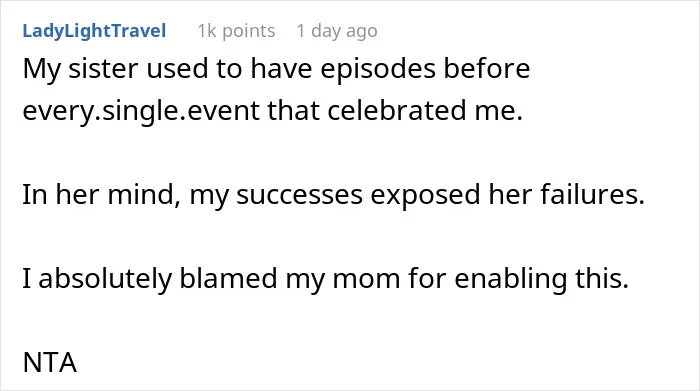700x391 pixels.
Task: Click the word celebrated in the comment
Action: coord(397,110)
